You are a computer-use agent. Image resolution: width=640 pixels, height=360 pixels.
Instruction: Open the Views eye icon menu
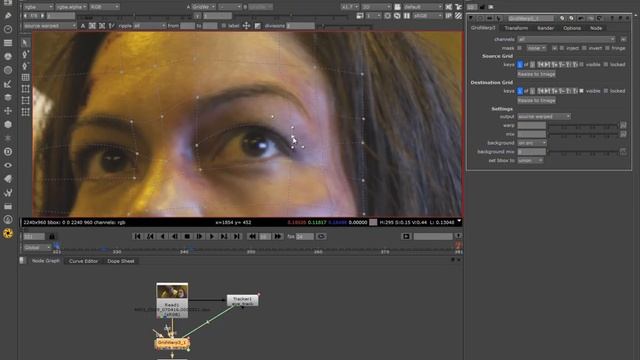[8, 165]
